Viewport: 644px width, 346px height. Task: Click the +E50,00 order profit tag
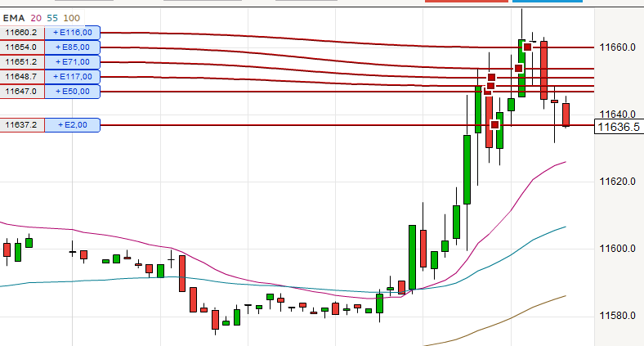tap(72, 92)
